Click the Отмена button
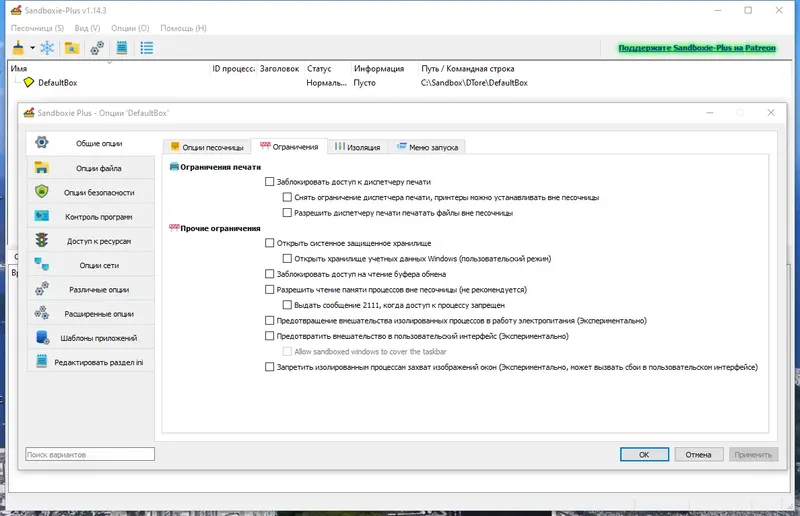Screen dimensions: 800x516 (x=698, y=454)
